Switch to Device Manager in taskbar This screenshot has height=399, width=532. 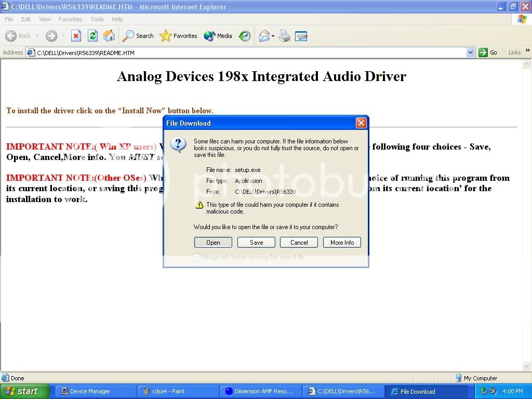coord(95,391)
